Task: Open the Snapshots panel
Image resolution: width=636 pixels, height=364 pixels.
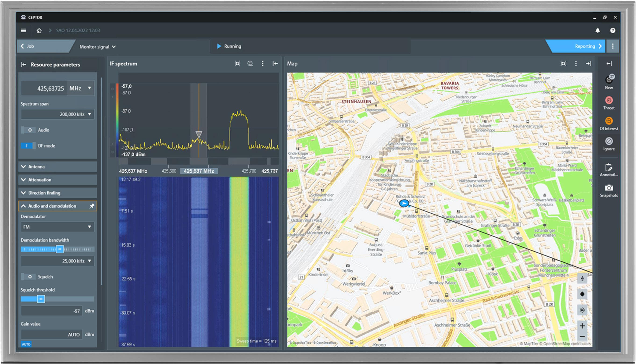Action: coord(609,188)
